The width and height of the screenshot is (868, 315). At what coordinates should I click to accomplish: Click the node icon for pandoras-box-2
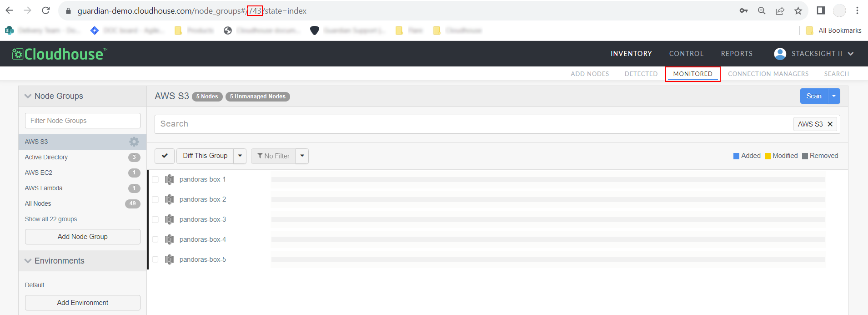coord(170,199)
